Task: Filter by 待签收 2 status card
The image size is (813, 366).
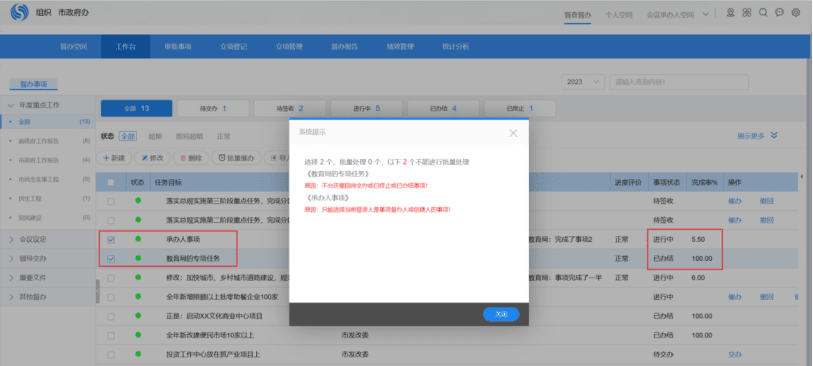Action: coord(290,108)
